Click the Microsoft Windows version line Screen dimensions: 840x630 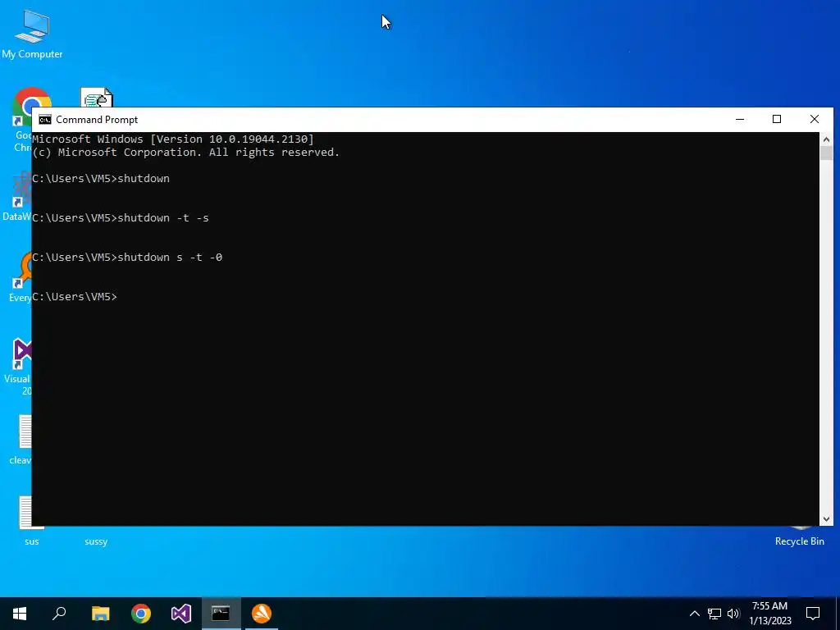(173, 139)
